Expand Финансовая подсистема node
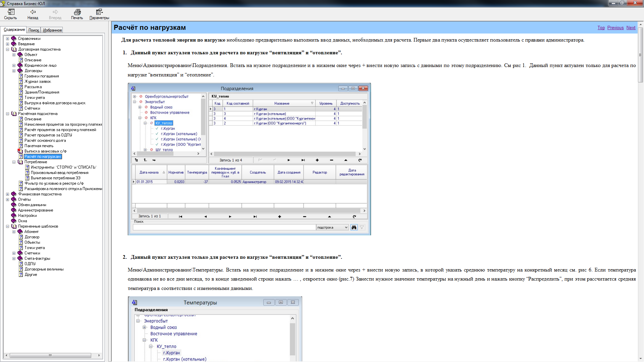The image size is (644, 362). pyautogui.click(x=7, y=194)
